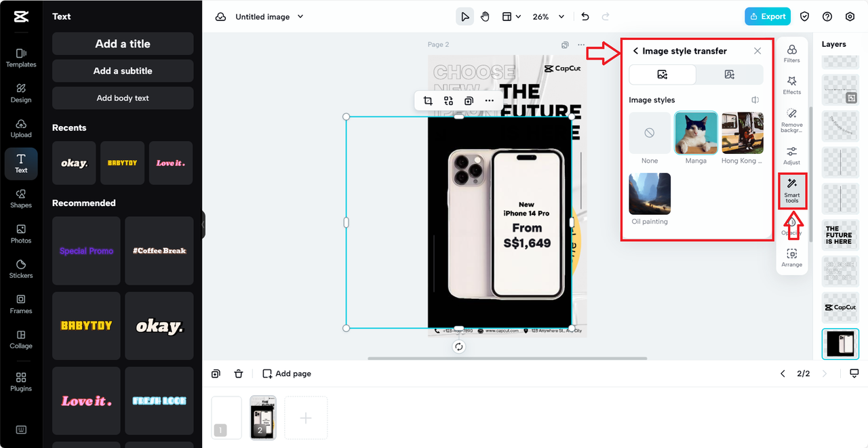
Task: Open the Arrange tool
Action: (x=791, y=258)
